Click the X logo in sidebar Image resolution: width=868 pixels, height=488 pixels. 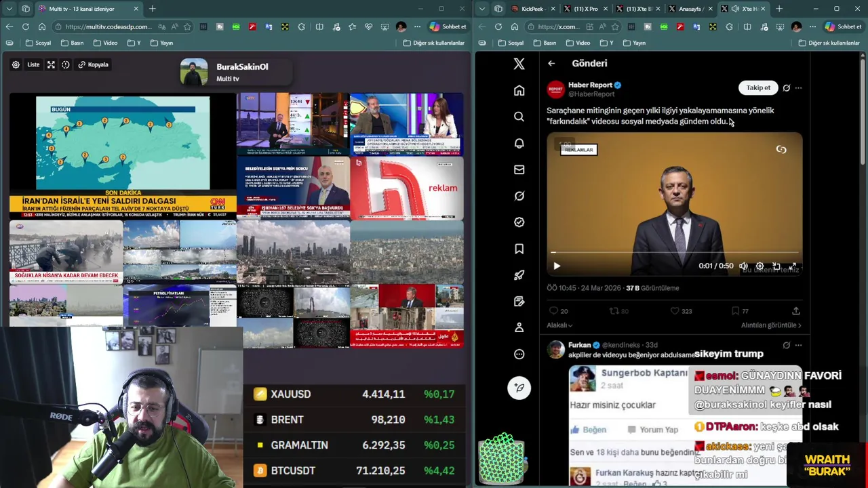519,64
